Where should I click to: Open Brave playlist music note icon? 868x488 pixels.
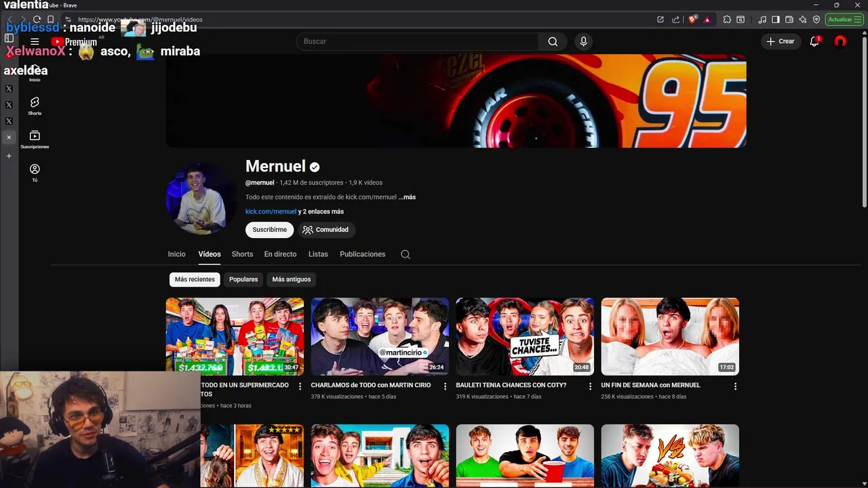(x=762, y=20)
